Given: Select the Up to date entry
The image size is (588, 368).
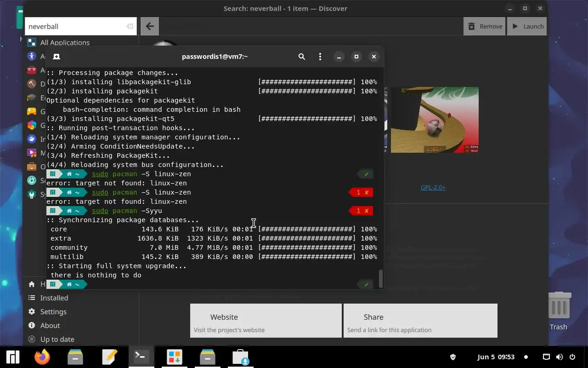Looking at the screenshot, I should click(x=57, y=339).
